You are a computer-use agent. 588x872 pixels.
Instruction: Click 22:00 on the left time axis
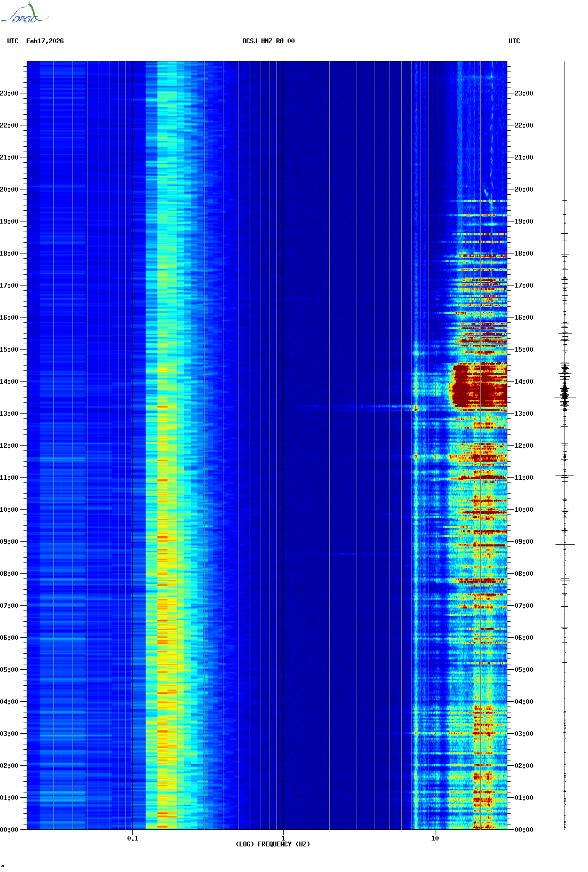[9, 125]
